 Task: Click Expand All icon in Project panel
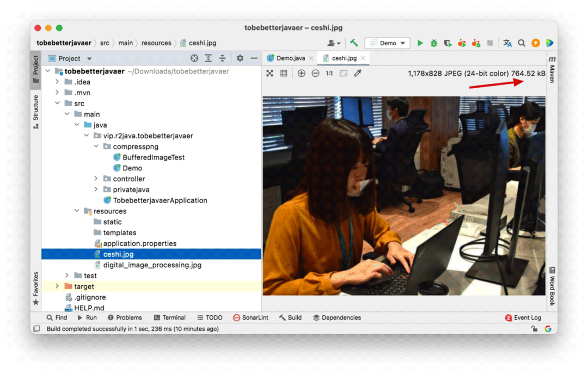click(208, 58)
